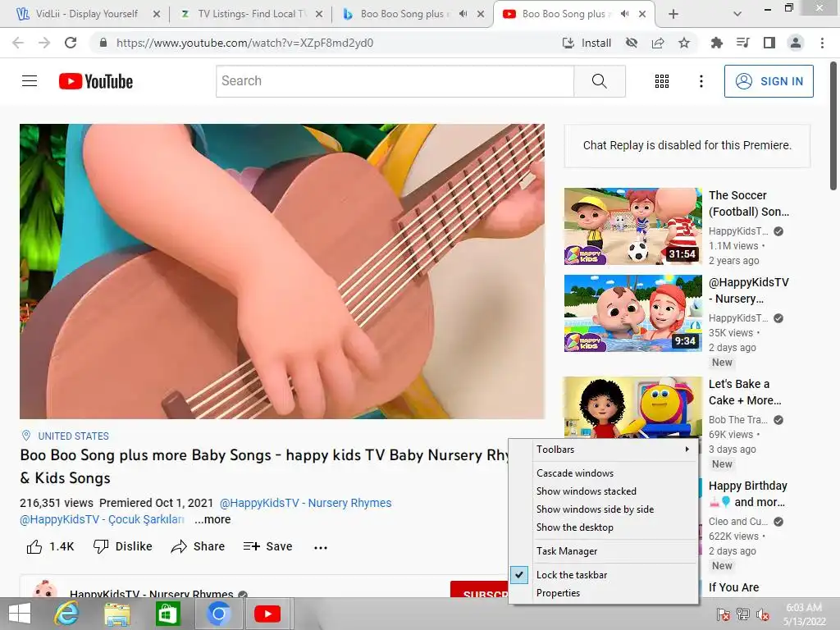Open the muted volume tray icon

pyautogui.click(x=762, y=614)
